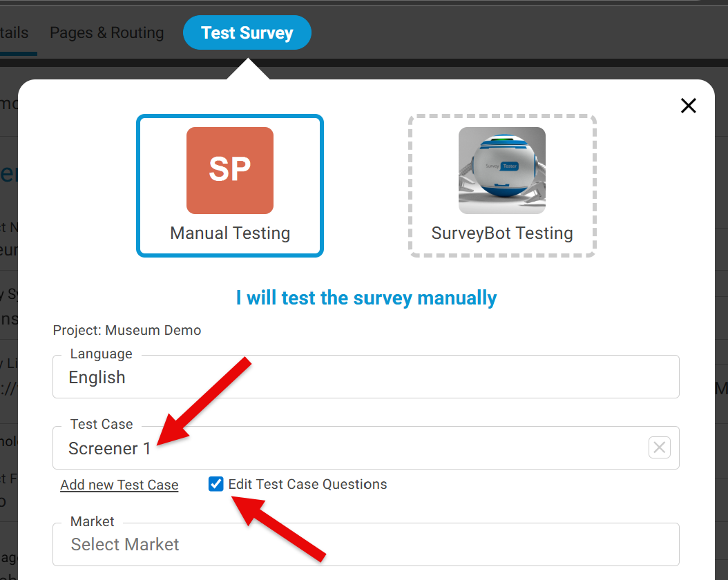The image size is (728, 580).
Task: Go to the partially visible Details tab
Action: (x=14, y=32)
